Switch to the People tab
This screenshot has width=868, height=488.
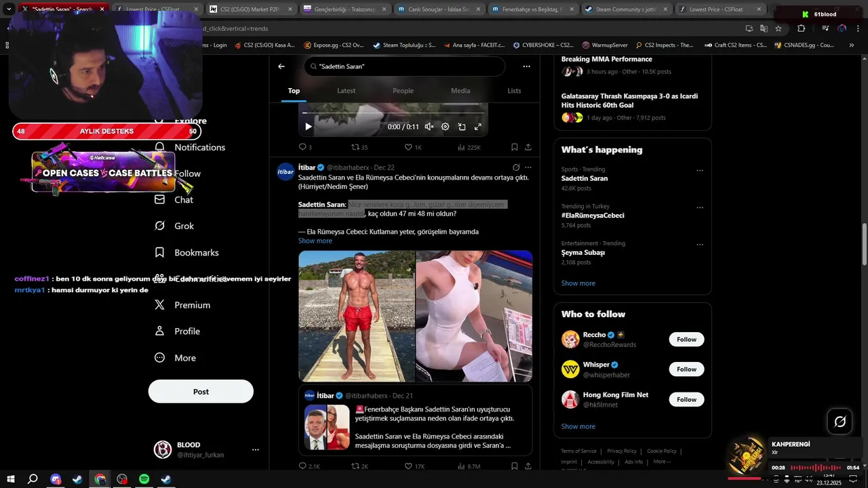403,91
